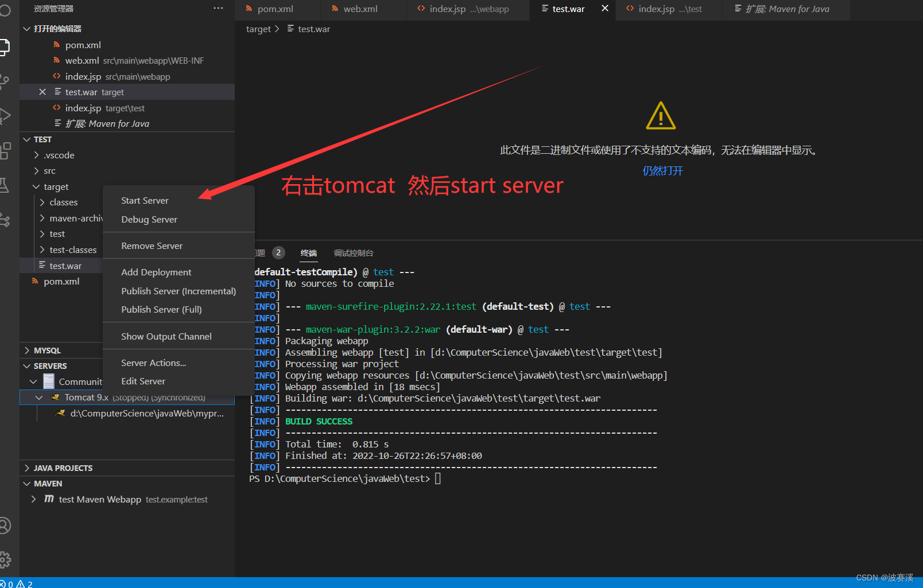This screenshot has width=923, height=588.
Task: Select Publish Server (Incremental) entry
Action: 179,291
